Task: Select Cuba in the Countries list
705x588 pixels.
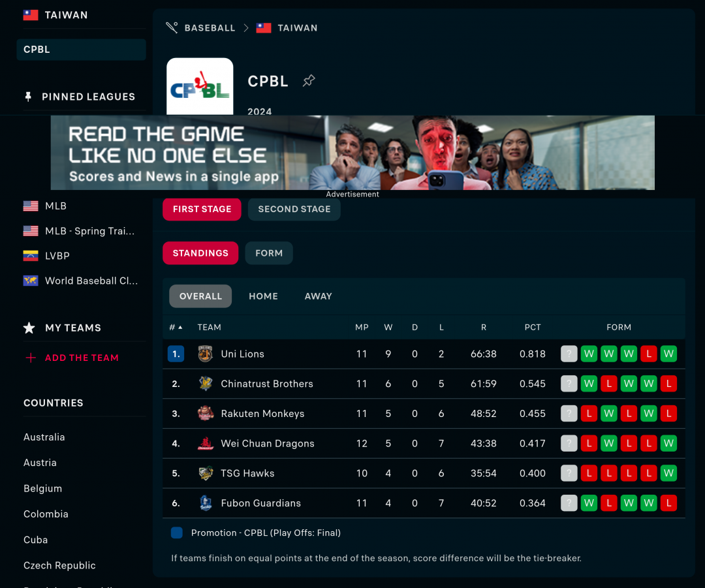Action: pos(35,540)
